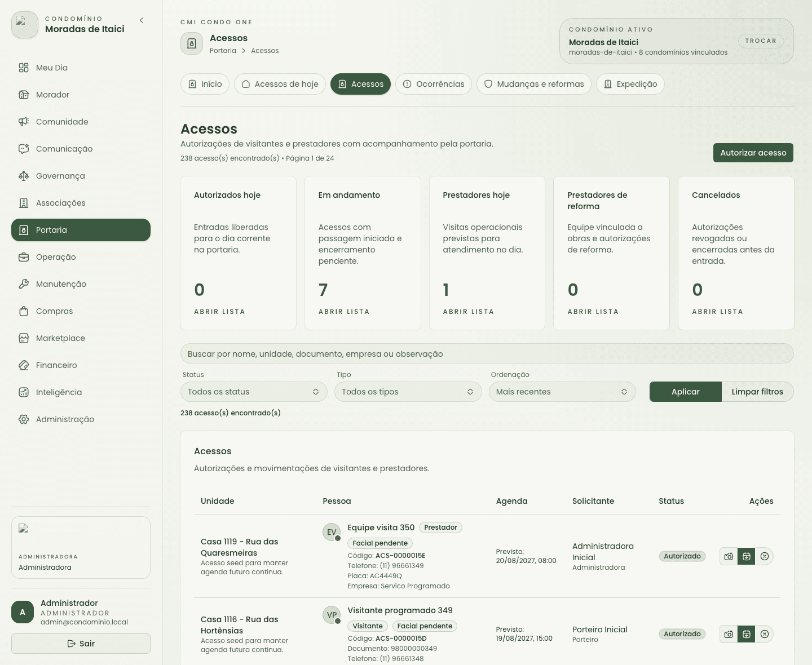Click the search field for name or unit

click(x=487, y=354)
